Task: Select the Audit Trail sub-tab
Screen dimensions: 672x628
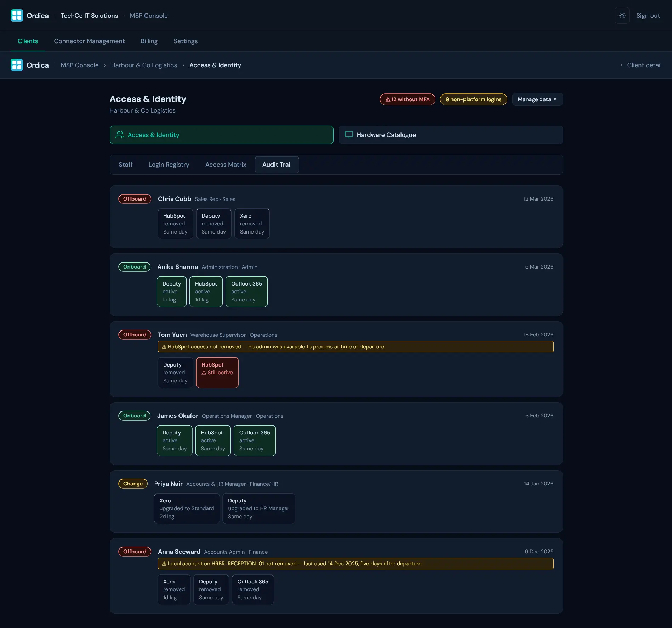Action: [277, 165]
